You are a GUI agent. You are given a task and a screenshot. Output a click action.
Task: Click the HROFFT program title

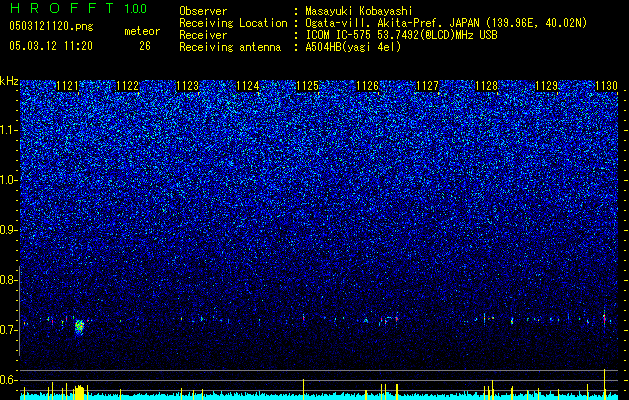pos(62,8)
